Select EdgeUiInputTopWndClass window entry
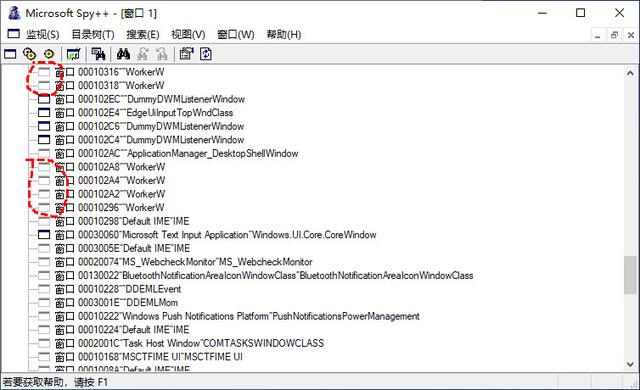 point(156,113)
